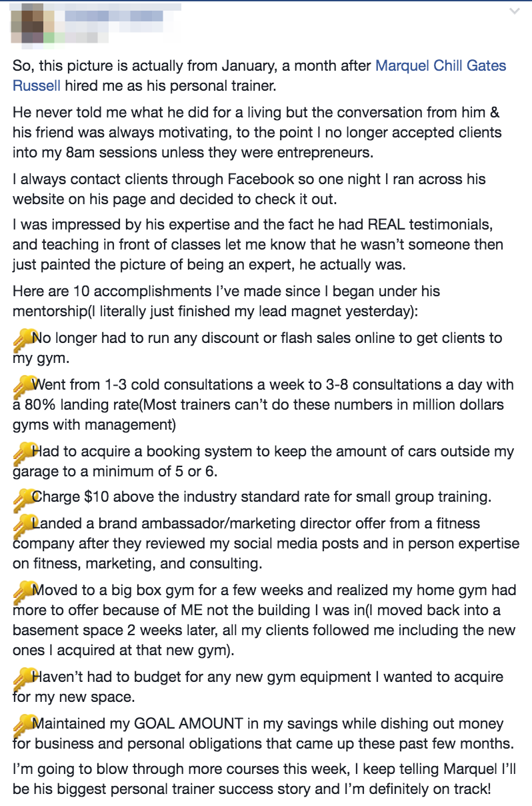This screenshot has height=806, width=532.
Task: Click key emoji before "Moved to a big box gym"
Action: tap(23, 591)
